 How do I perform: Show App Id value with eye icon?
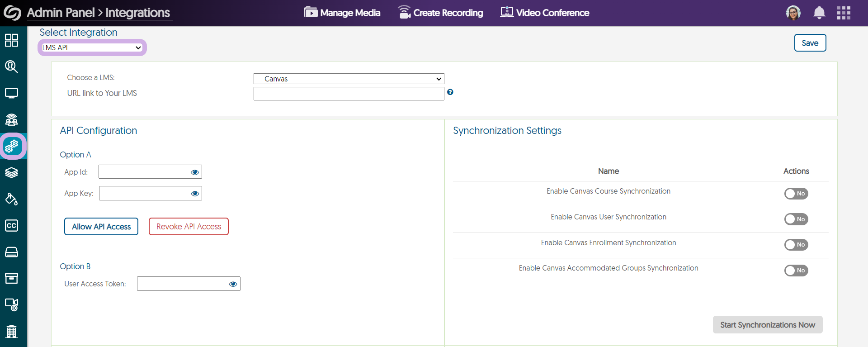[195, 172]
